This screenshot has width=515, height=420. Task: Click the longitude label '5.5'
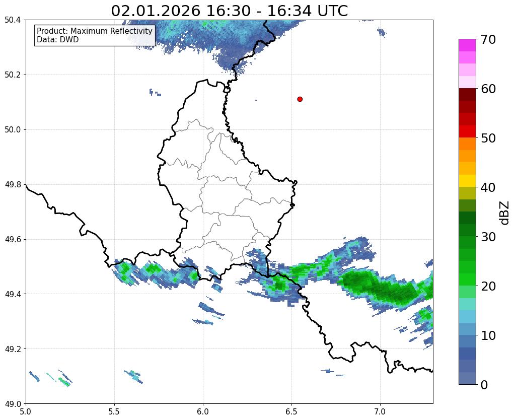click(114, 411)
